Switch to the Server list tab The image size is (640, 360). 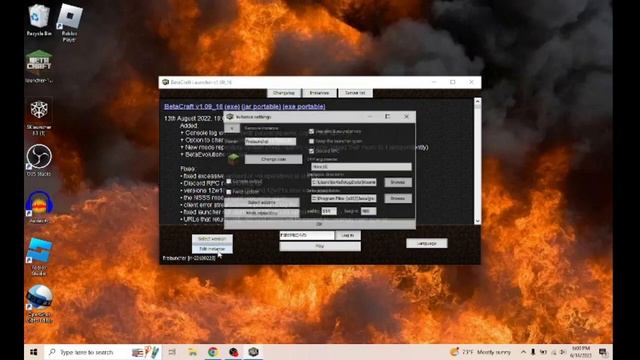point(355,93)
